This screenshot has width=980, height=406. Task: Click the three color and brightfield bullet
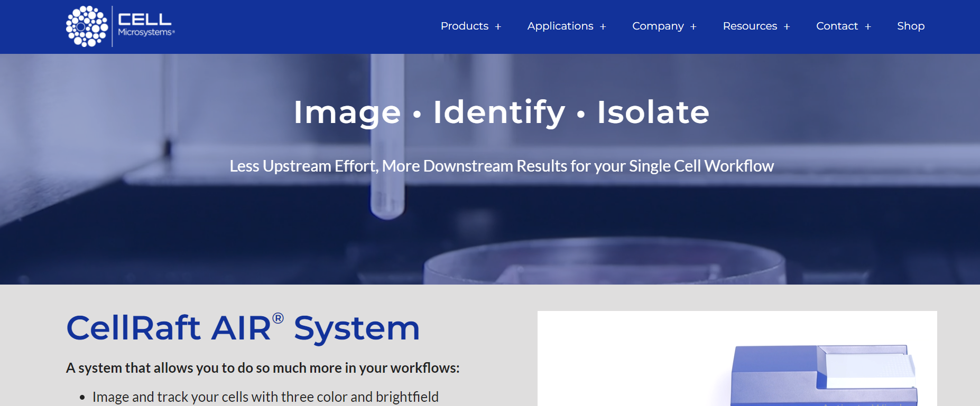pyautogui.click(x=265, y=397)
